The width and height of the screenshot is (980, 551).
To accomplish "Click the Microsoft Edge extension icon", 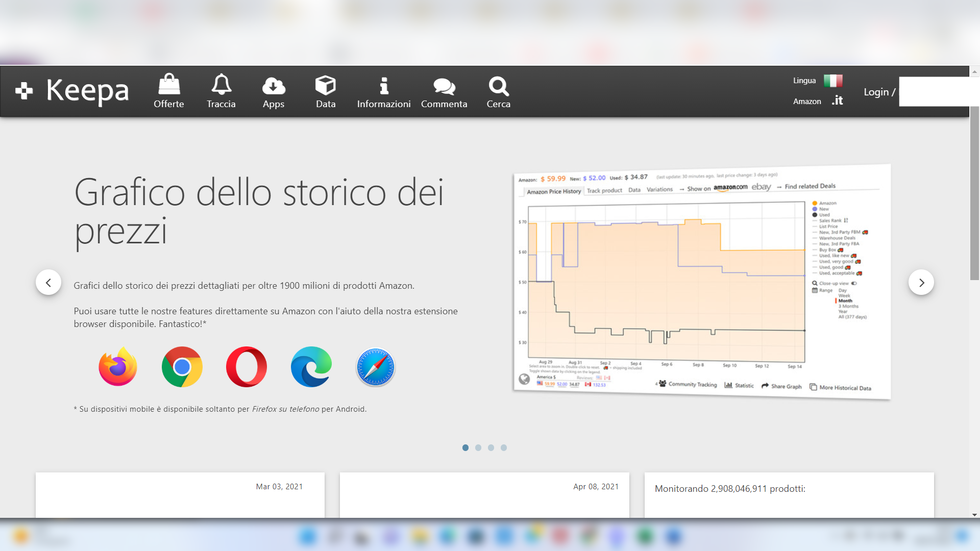I will pos(311,367).
